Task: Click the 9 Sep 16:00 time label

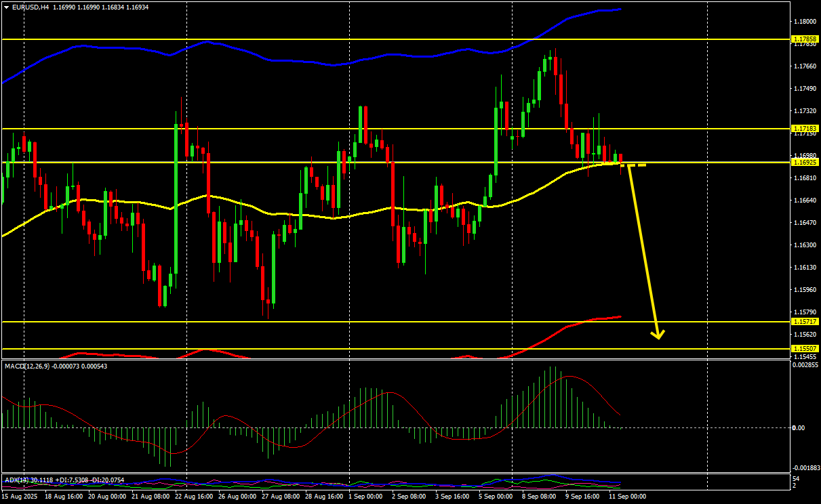Action: [582, 497]
